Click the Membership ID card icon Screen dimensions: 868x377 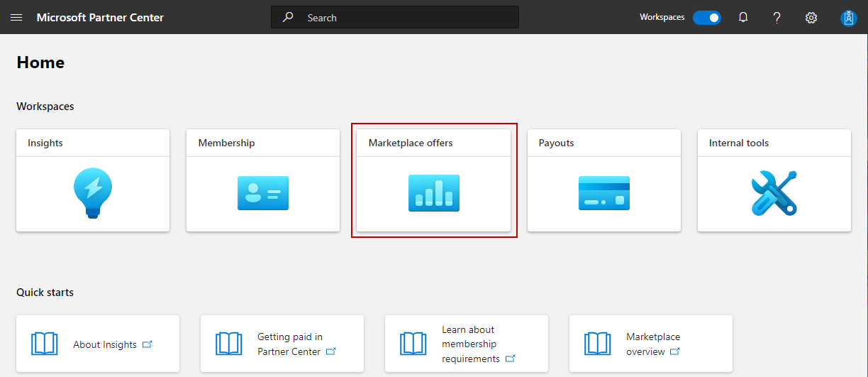263,193
